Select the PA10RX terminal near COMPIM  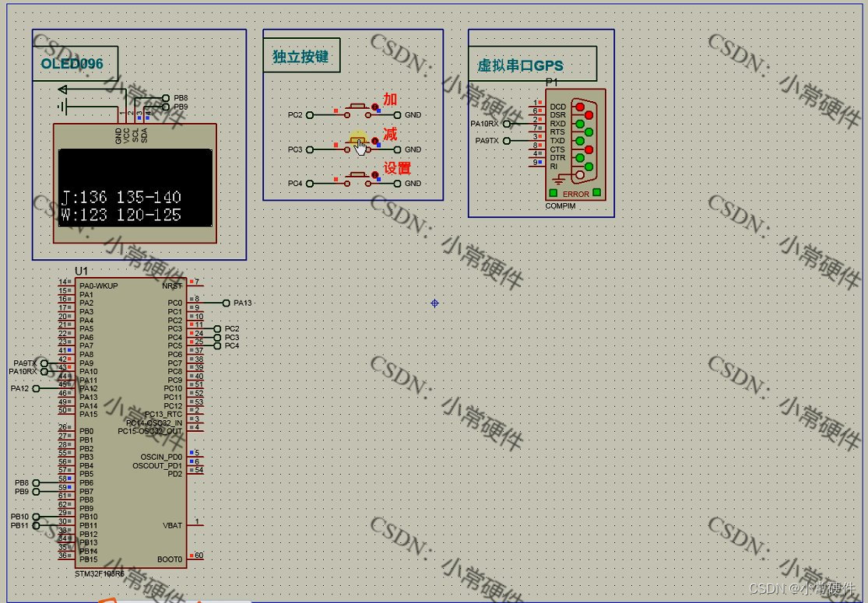coord(506,123)
